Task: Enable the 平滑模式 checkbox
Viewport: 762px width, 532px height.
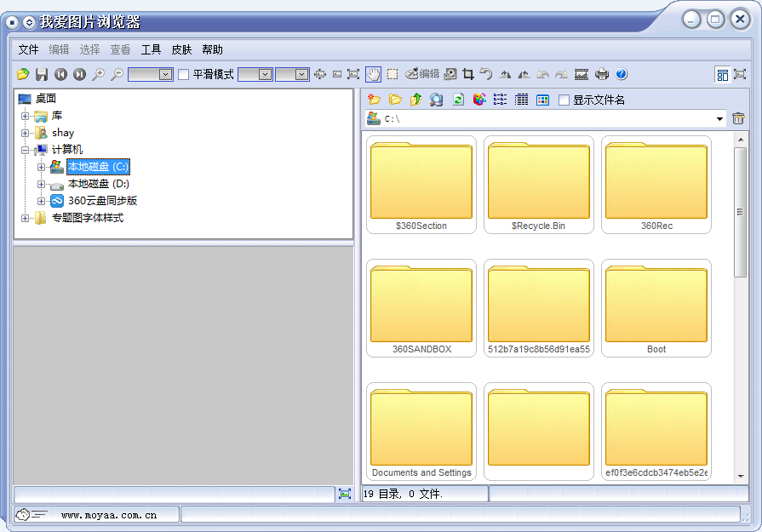Action: coord(183,75)
